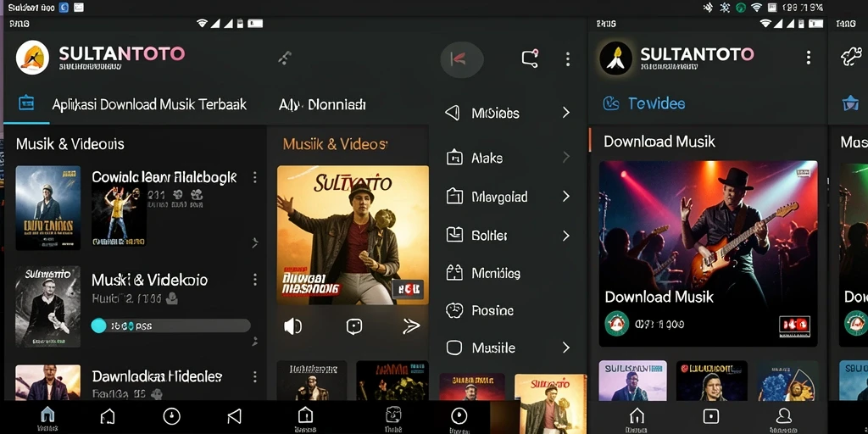868x434 pixels.
Task: Click the square smiley chat icon under the poster
Action: (354, 326)
